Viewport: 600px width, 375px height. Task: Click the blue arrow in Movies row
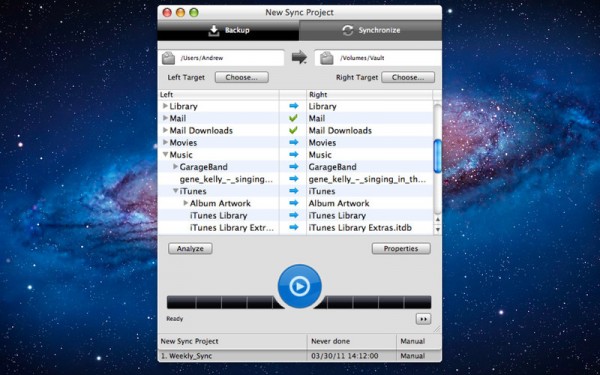(293, 142)
